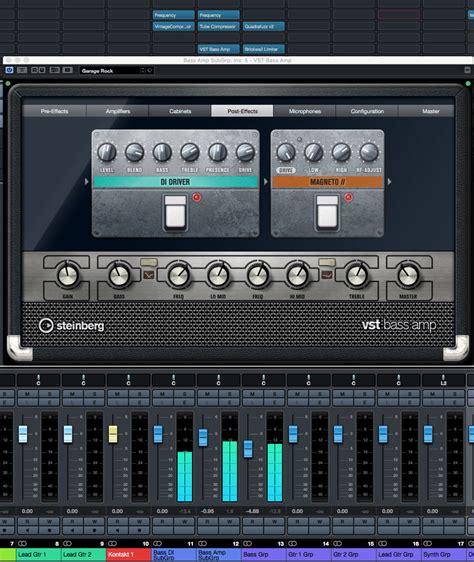Open the preset management icon right of Garage Rock
Image resolution: width=474 pixels, height=562 pixels.
[150, 71]
